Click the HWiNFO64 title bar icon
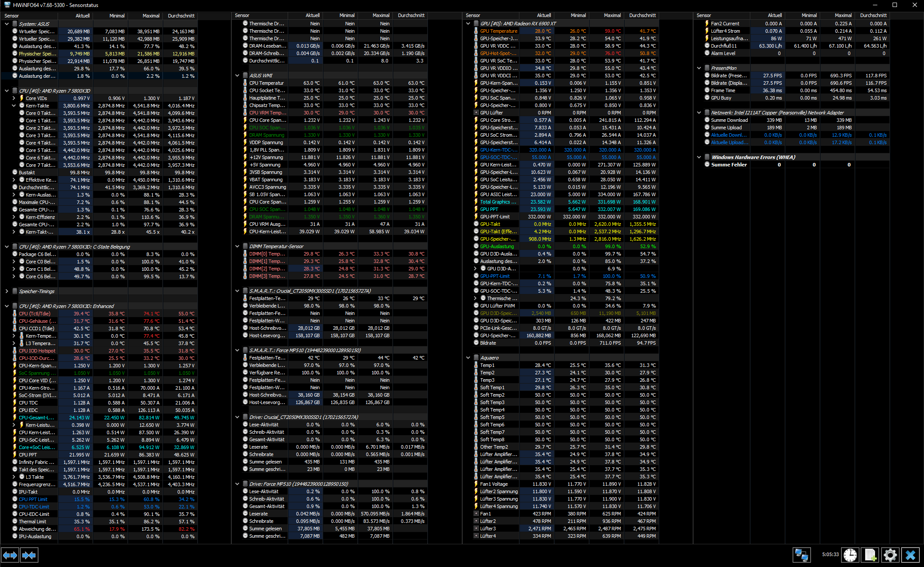The image size is (924, 567). [7, 5]
